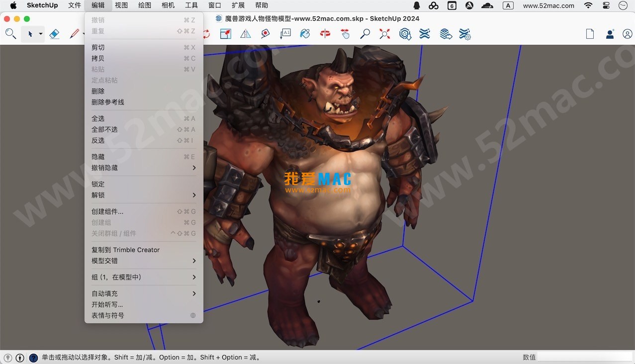
Task: Select the arrow Select tool
Action: coord(30,34)
